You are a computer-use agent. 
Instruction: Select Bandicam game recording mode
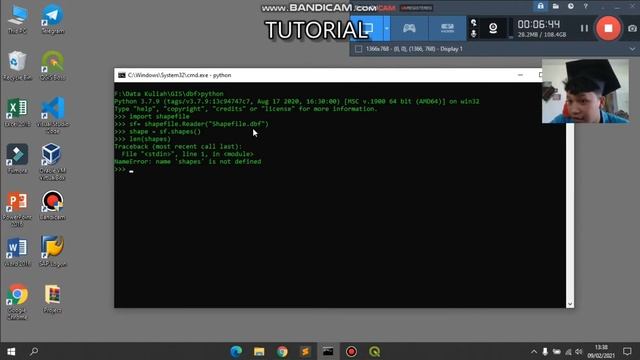[409, 28]
